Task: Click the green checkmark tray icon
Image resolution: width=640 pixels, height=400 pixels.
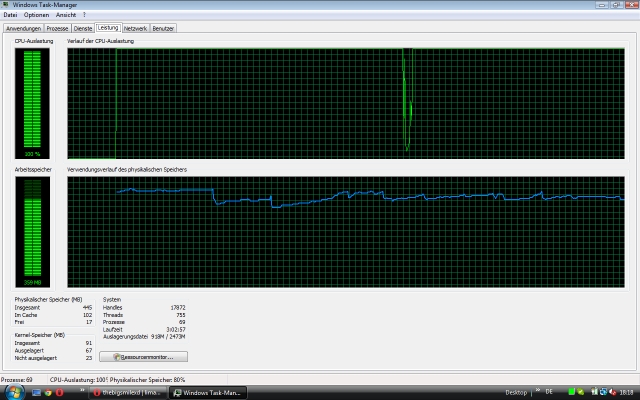Action: point(580,392)
